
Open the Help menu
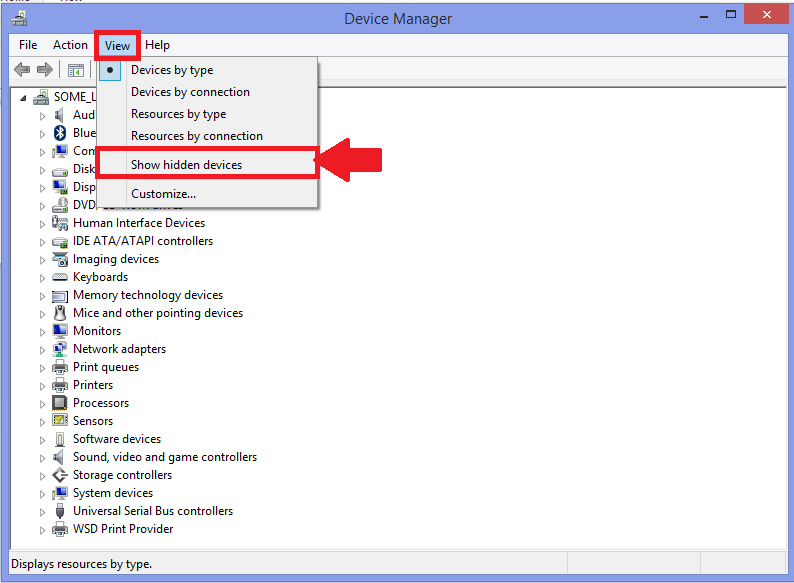tap(157, 45)
